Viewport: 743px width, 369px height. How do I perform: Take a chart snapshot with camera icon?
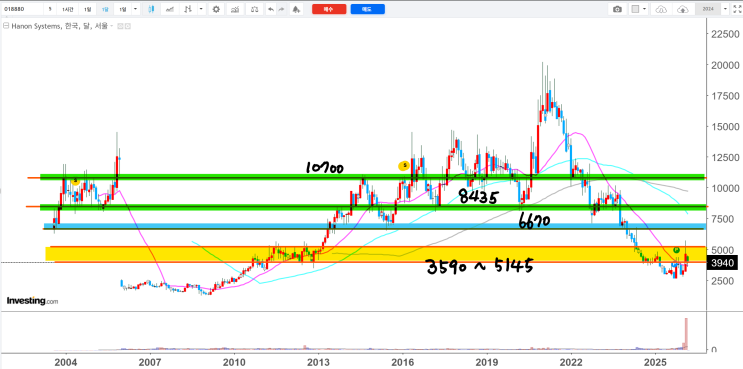click(617, 9)
